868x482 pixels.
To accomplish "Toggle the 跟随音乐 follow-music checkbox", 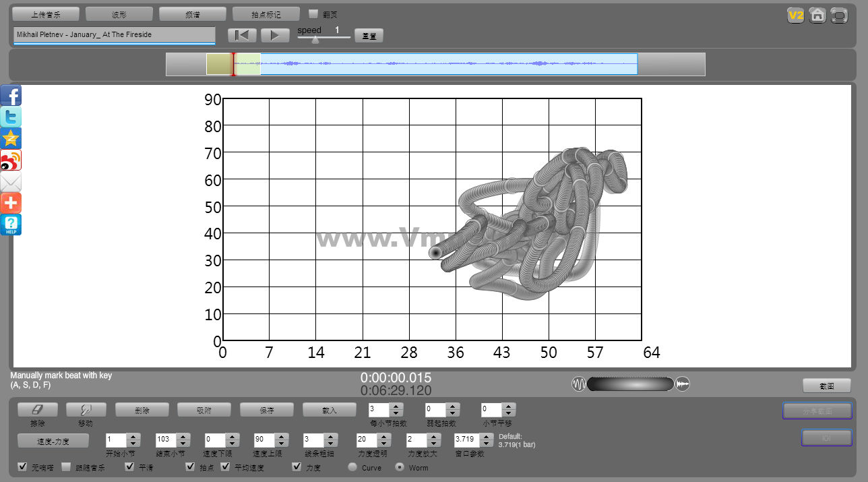I will (67, 466).
